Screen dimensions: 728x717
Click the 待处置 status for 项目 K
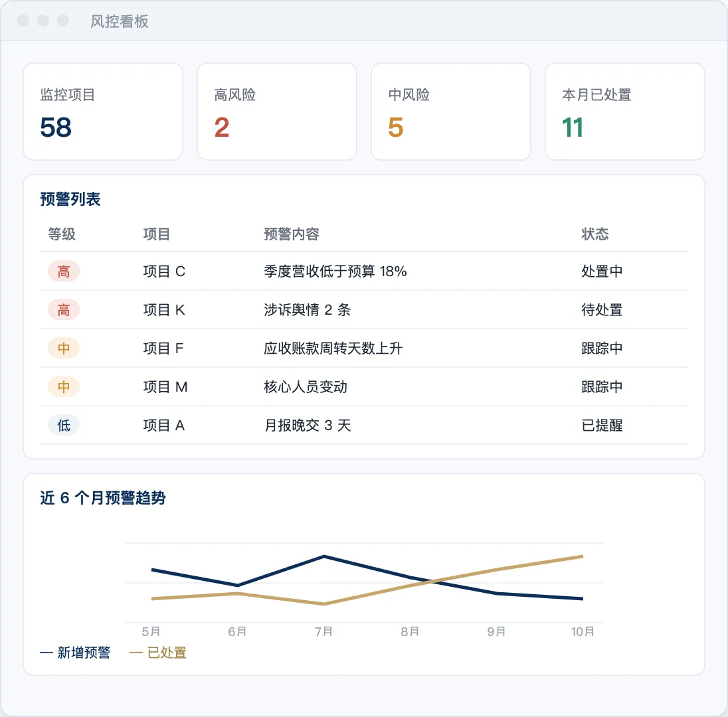coord(602,309)
